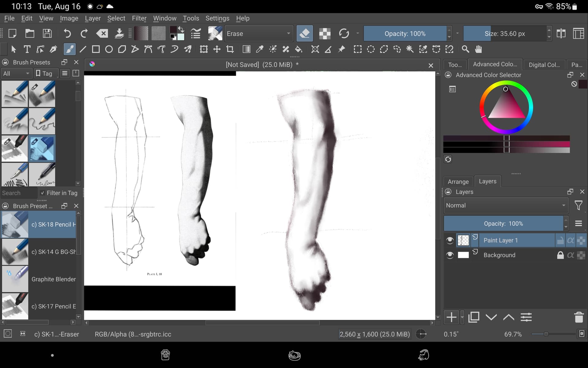Create a new document from toolbar
The width and height of the screenshot is (588, 368).
tap(12, 33)
